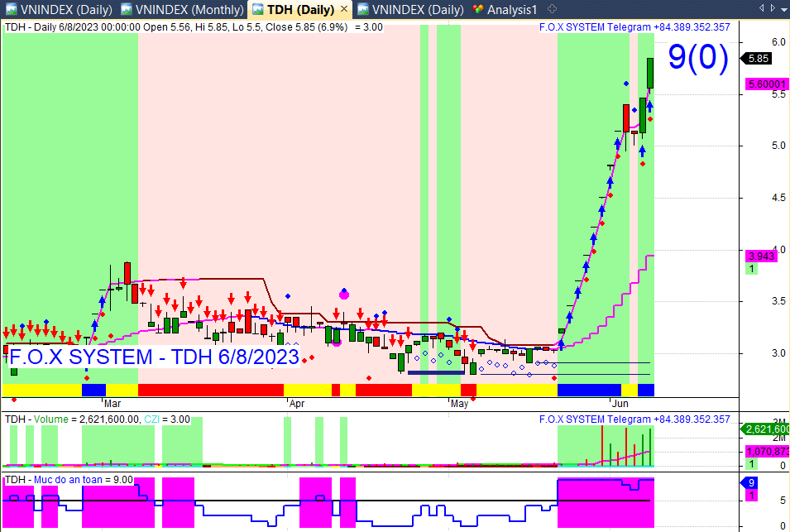Click the magenta circle marker on April candles
The image size is (790, 532).
click(344, 295)
